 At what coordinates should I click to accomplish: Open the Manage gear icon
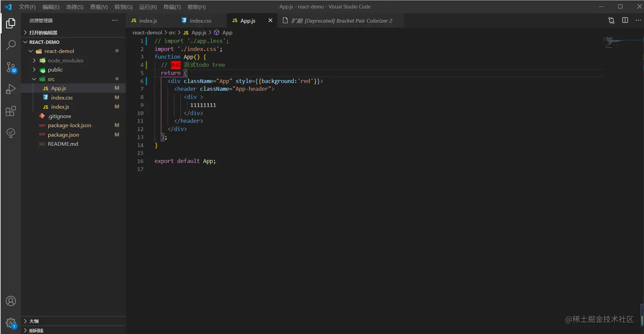pos(11,322)
